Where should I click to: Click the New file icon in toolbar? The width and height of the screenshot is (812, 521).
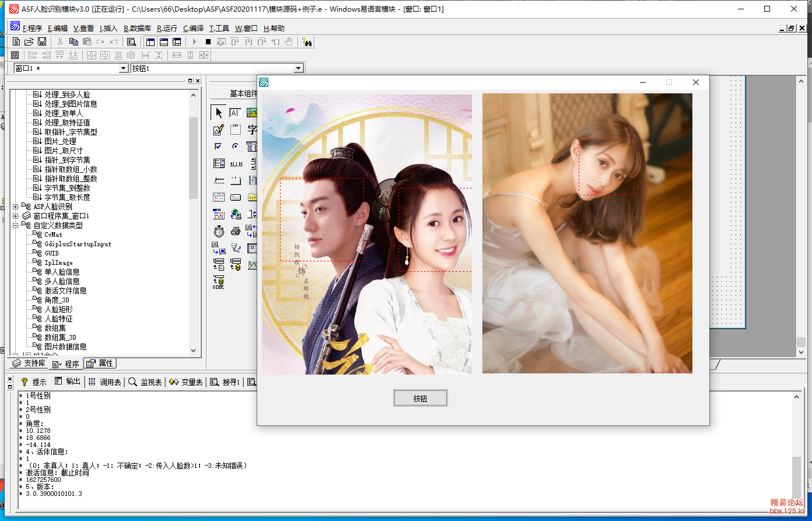click(16, 41)
